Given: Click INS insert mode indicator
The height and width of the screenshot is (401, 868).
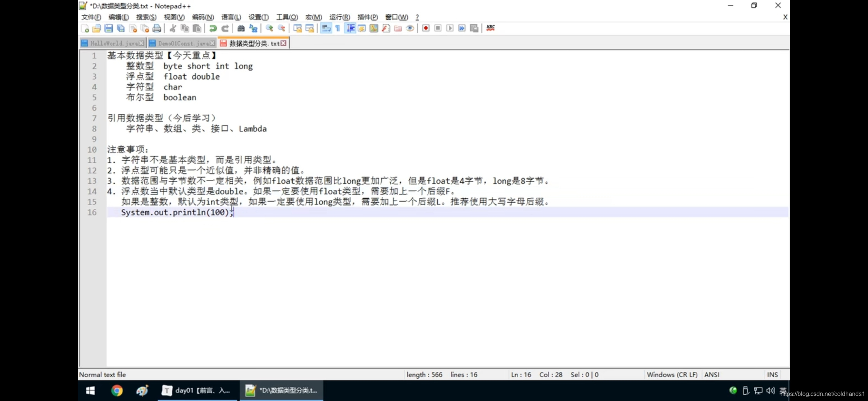Looking at the screenshot, I should coord(772,375).
